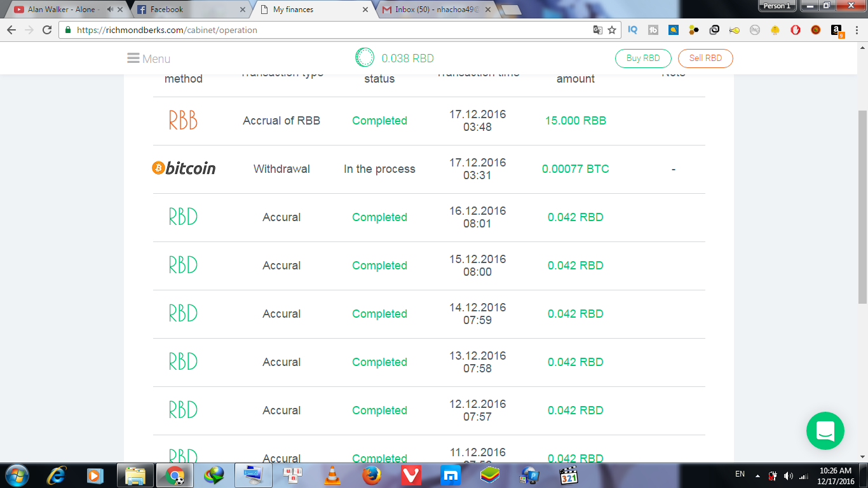This screenshot has height=488, width=868.
Task: Bookmark this page with the star icon
Action: [612, 30]
